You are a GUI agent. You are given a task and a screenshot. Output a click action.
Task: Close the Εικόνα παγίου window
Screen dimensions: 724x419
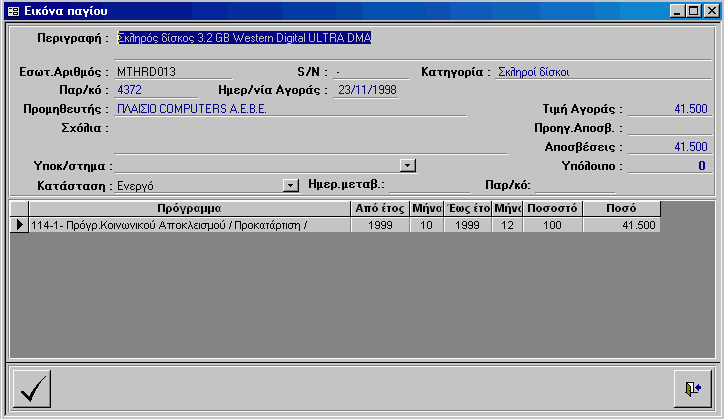click(710, 10)
